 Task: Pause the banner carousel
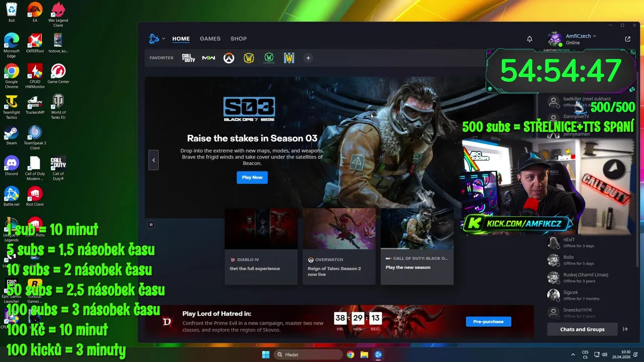pyautogui.click(x=150, y=224)
